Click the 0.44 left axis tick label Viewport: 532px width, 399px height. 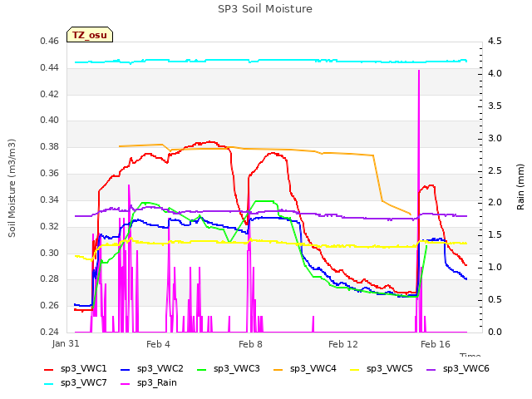click(x=50, y=68)
